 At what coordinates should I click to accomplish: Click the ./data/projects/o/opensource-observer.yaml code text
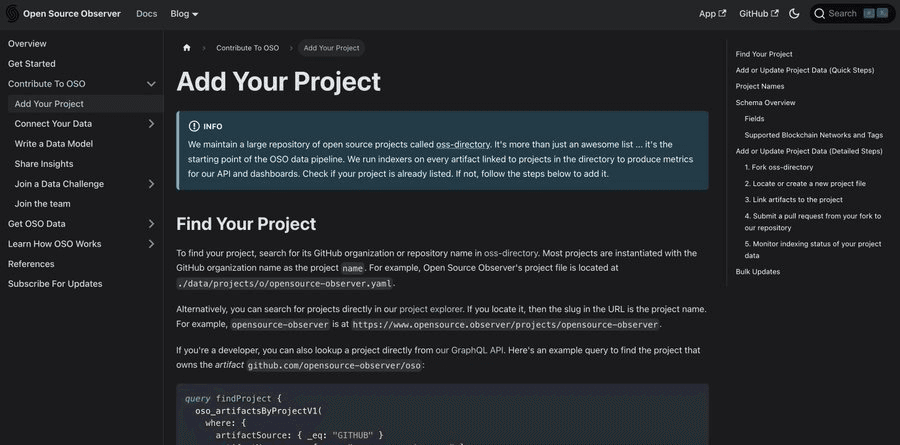click(x=285, y=284)
